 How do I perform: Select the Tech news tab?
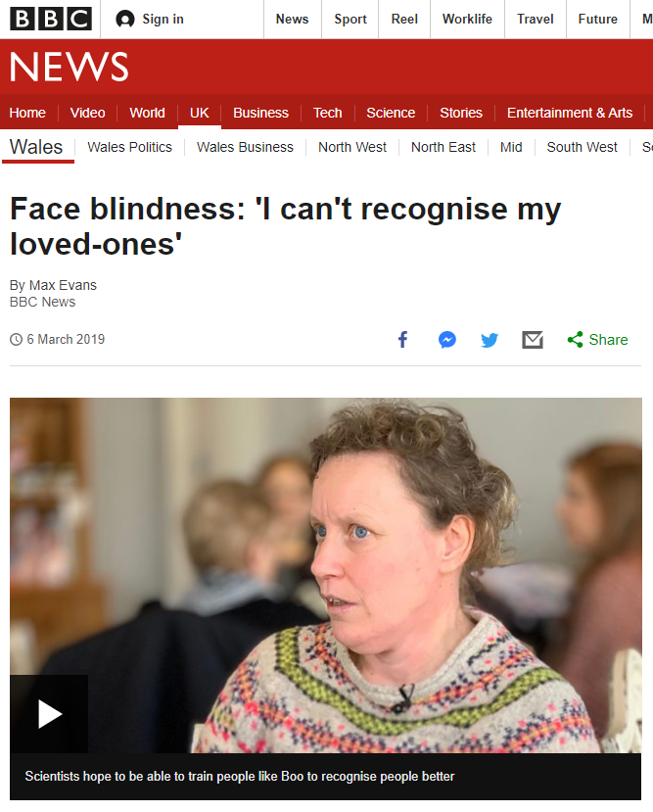[x=328, y=113]
